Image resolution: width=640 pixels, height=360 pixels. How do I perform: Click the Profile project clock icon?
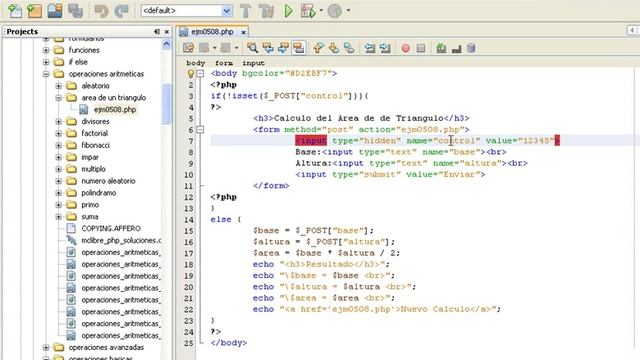click(335, 11)
